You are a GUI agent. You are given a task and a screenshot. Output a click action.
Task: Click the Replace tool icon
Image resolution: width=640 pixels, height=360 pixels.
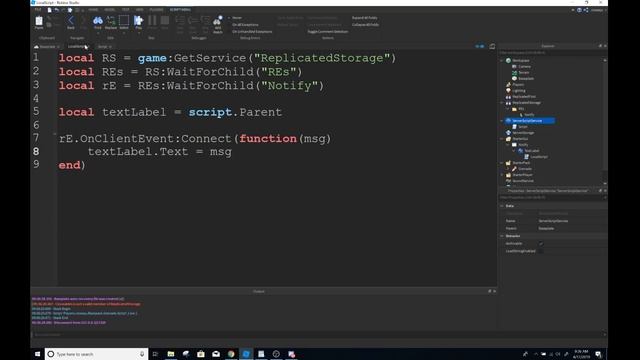[111, 20]
